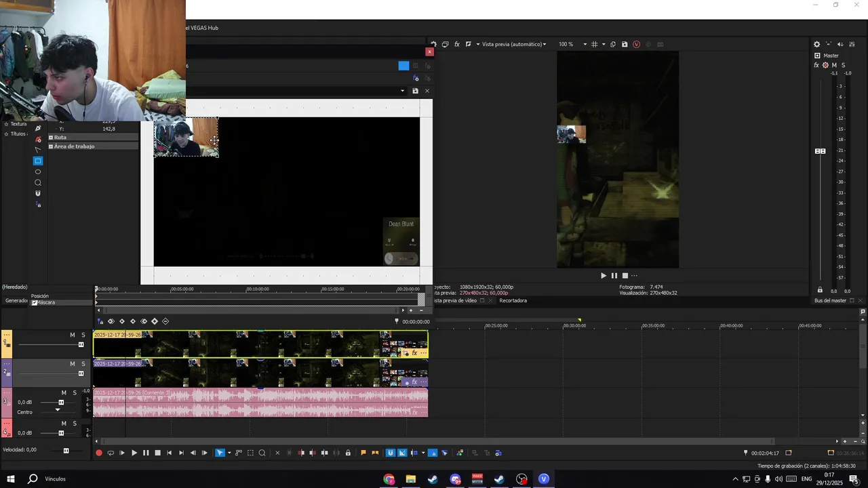Switch to Recortadora tab

513,300
